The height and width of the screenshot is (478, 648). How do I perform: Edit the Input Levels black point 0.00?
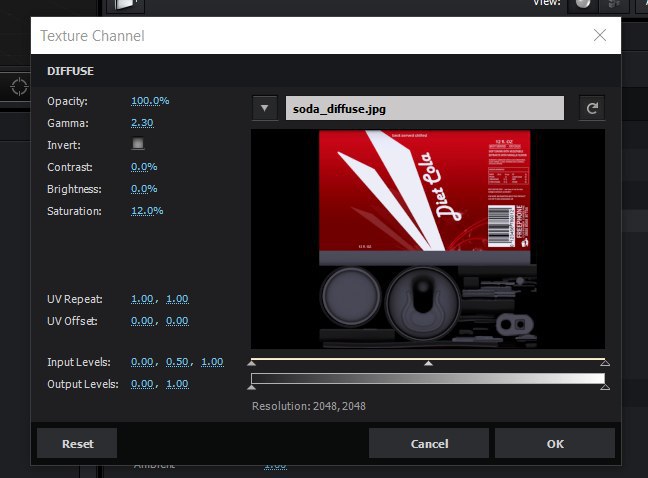(x=142, y=362)
